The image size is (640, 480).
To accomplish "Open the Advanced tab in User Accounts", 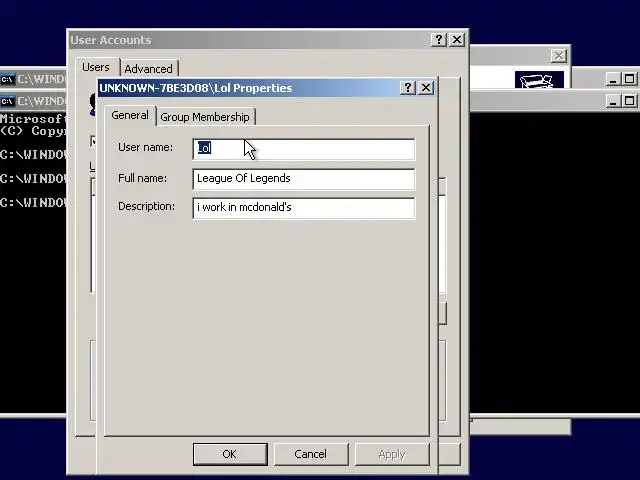I will [149, 69].
